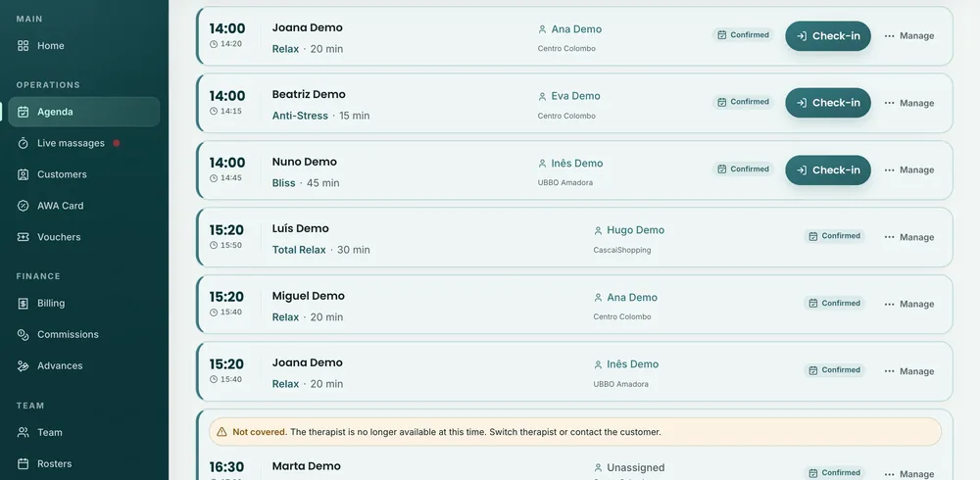Click therapist name Eva Demo
Image resolution: width=980 pixels, height=480 pixels.
(575, 96)
